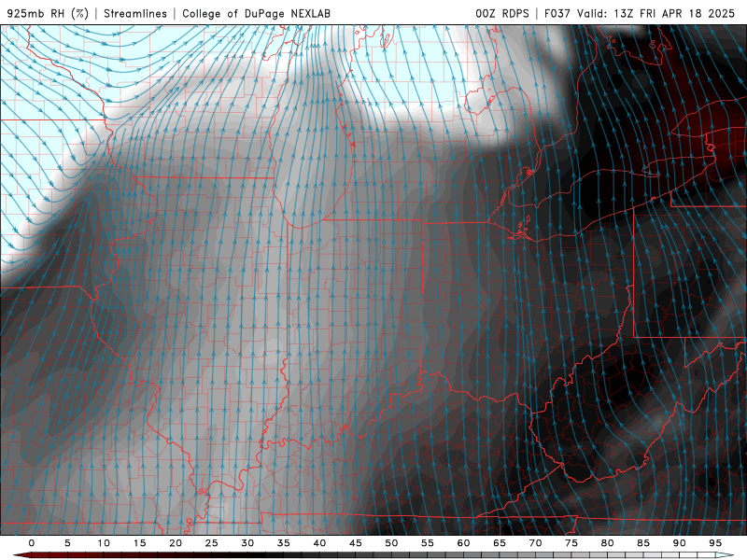Select the colorbar tick label "60"

coord(463,543)
